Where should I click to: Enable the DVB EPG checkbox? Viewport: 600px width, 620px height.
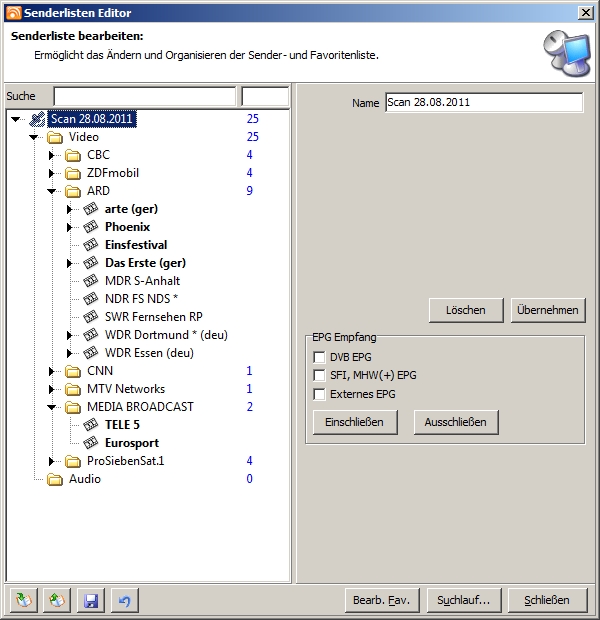pos(319,357)
